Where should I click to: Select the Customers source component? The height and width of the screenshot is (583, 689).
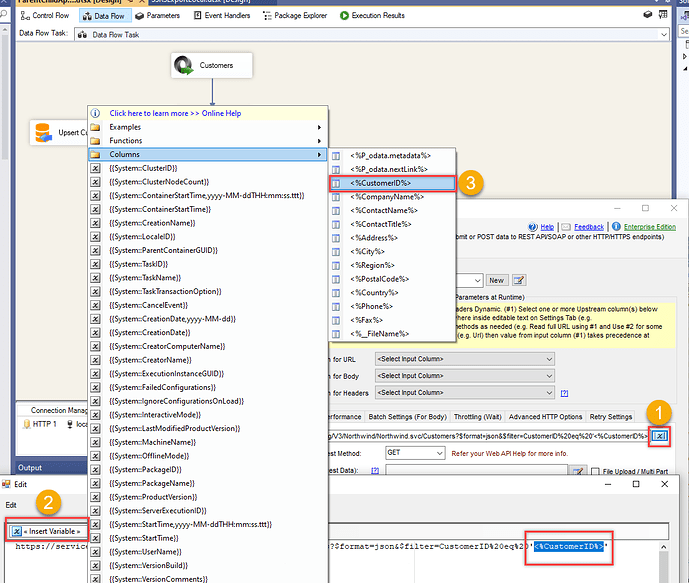click(212, 65)
